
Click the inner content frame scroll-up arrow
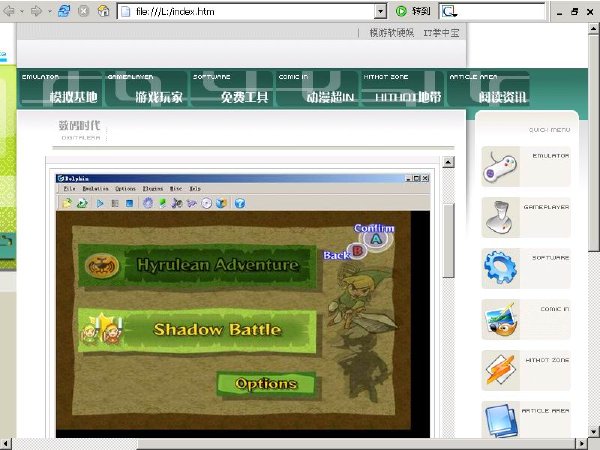(448, 162)
